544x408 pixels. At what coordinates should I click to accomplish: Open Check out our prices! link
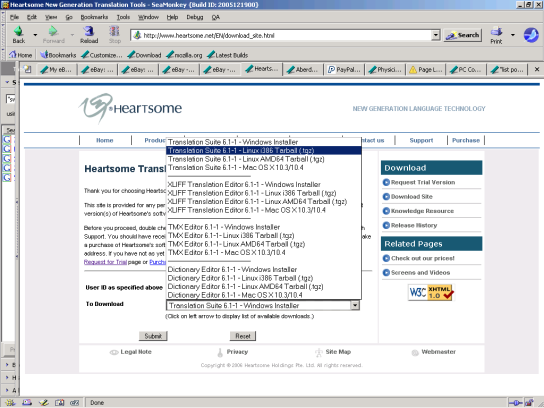[423, 258]
